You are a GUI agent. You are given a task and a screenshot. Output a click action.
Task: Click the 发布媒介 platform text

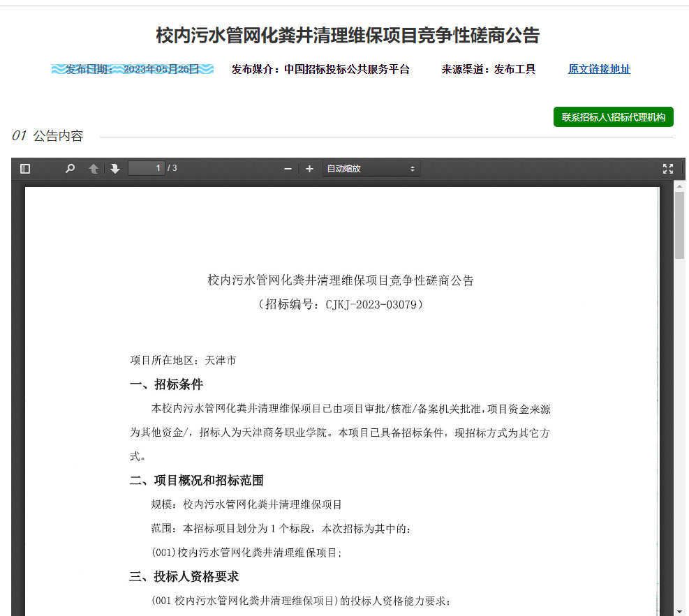coord(320,69)
